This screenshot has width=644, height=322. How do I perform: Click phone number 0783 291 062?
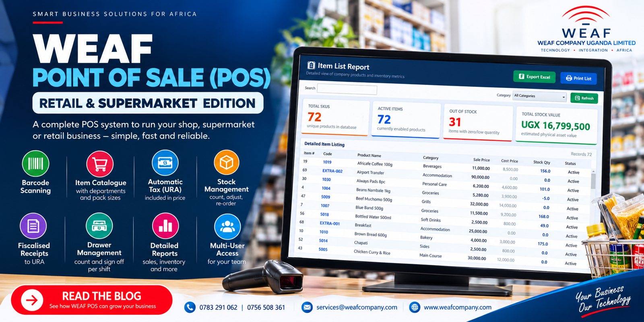coord(219,308)
